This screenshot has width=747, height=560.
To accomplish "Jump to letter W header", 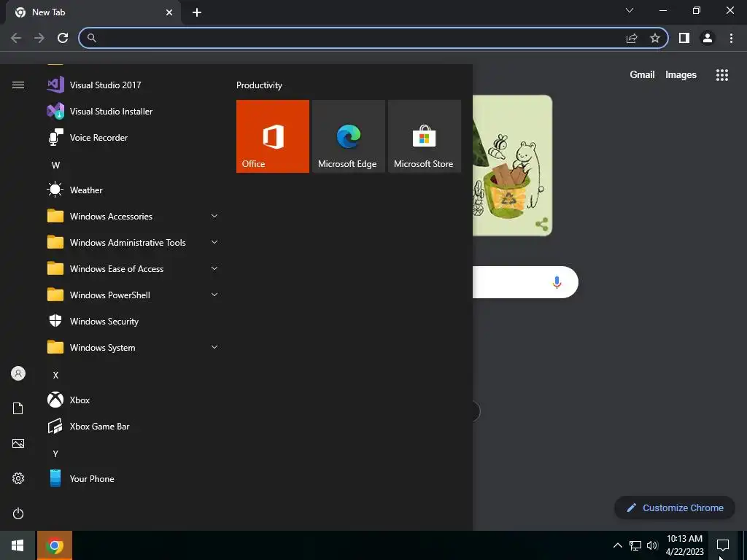I will [x=55, y=166].
